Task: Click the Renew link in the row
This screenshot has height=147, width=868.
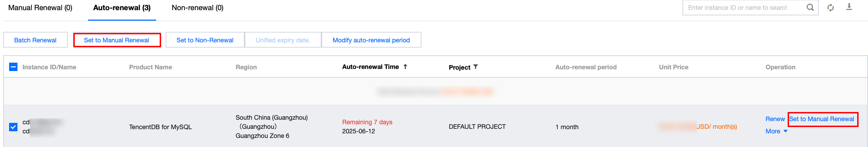Action: tap(775, 119)
